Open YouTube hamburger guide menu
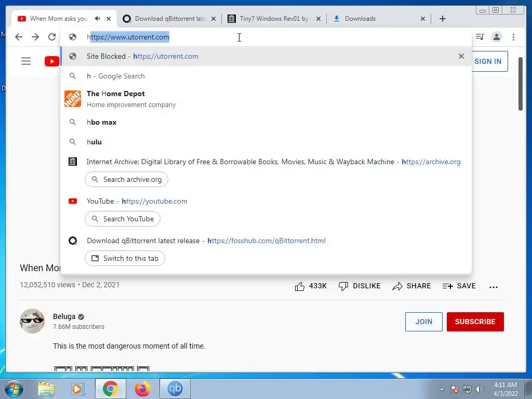This screenshot has height=399, width=532. click(x=26, y=61)
